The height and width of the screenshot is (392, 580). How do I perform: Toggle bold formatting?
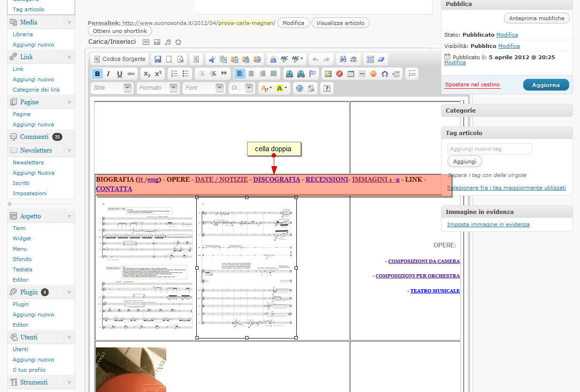(x=97, y=74)
